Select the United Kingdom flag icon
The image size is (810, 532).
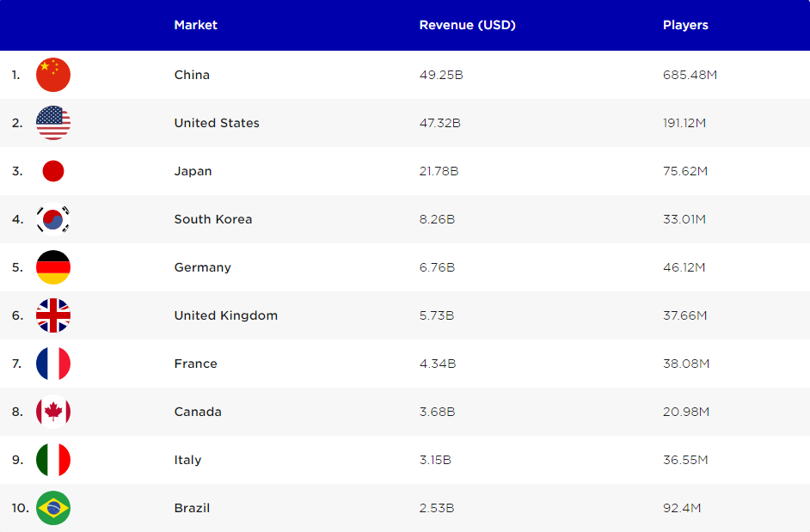tap(53, 315)
